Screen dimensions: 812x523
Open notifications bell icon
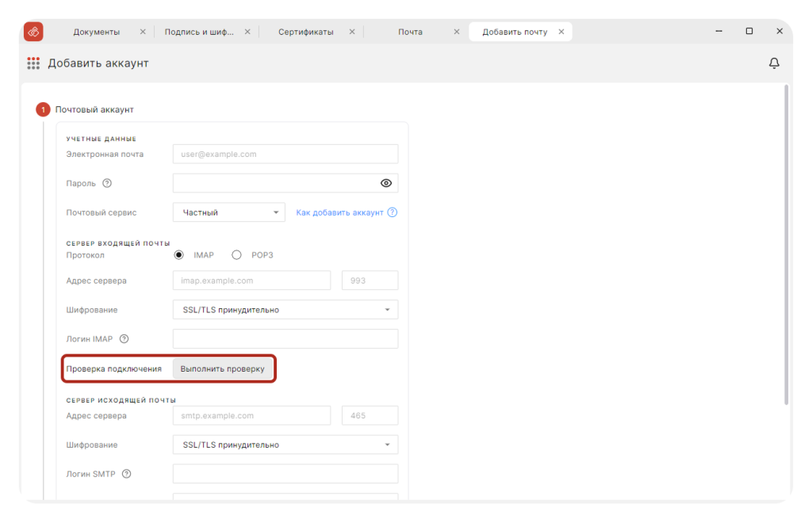[774, 63]
